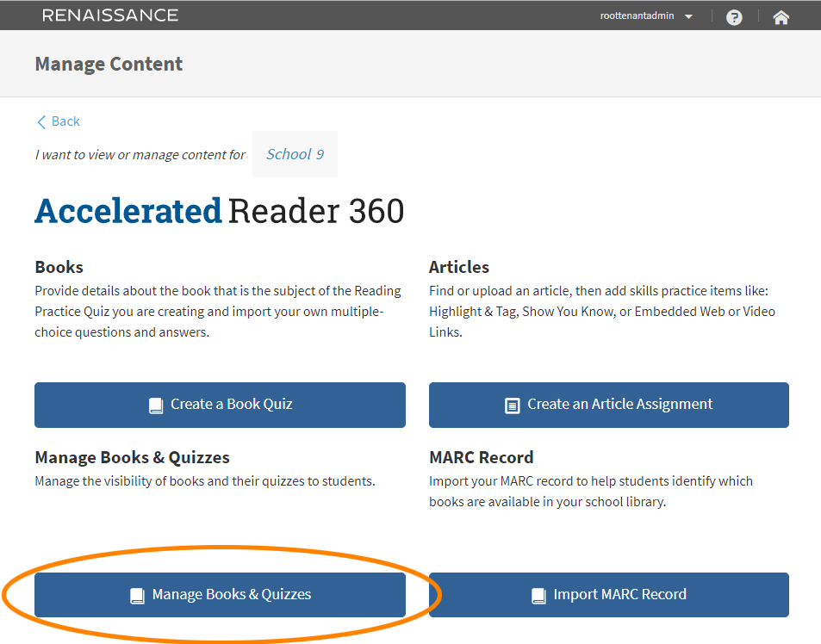Click the Renaissance logo

click(x=110, y=15)
